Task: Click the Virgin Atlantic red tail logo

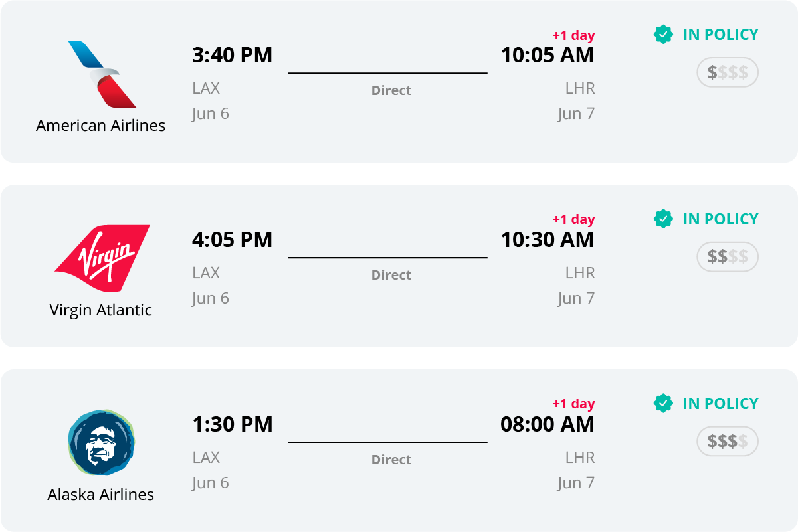Action: [102, 258]
